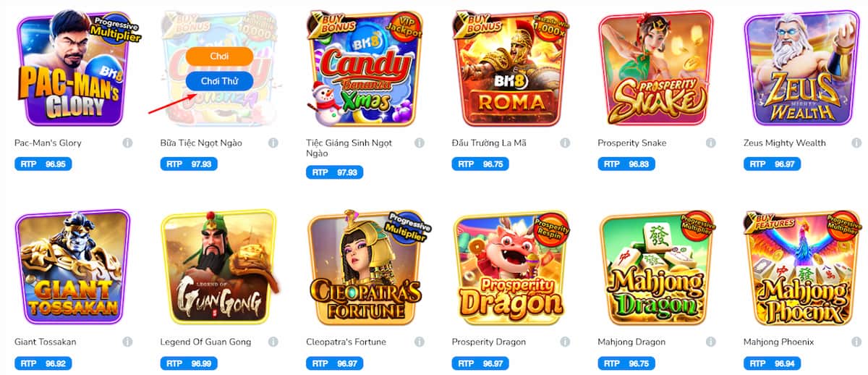
Task: Open info icon for Bữa Tiệc Ngọt Ngào
Action: 273,143
